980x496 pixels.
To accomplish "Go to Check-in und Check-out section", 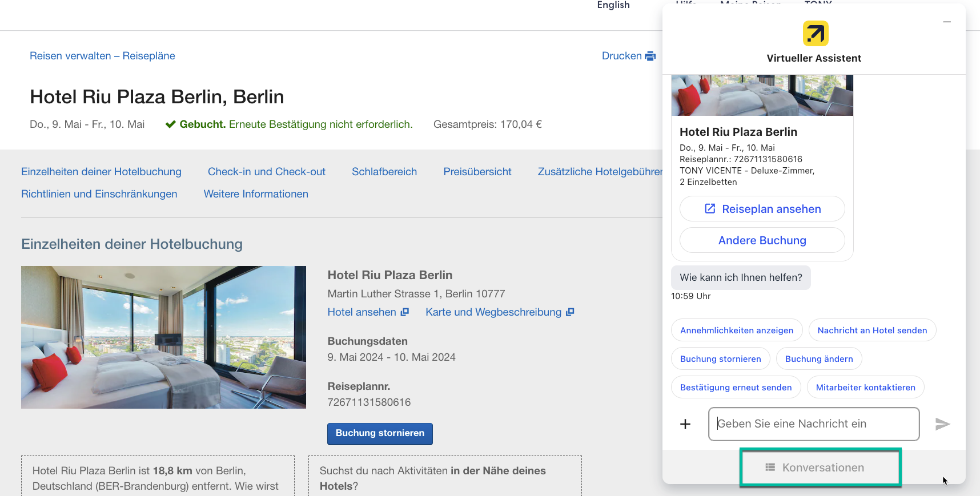I will [x=267, y=172].
